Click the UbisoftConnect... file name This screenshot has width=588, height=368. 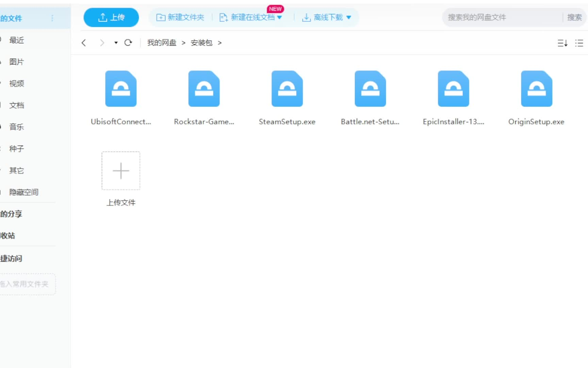click(121, 122)
